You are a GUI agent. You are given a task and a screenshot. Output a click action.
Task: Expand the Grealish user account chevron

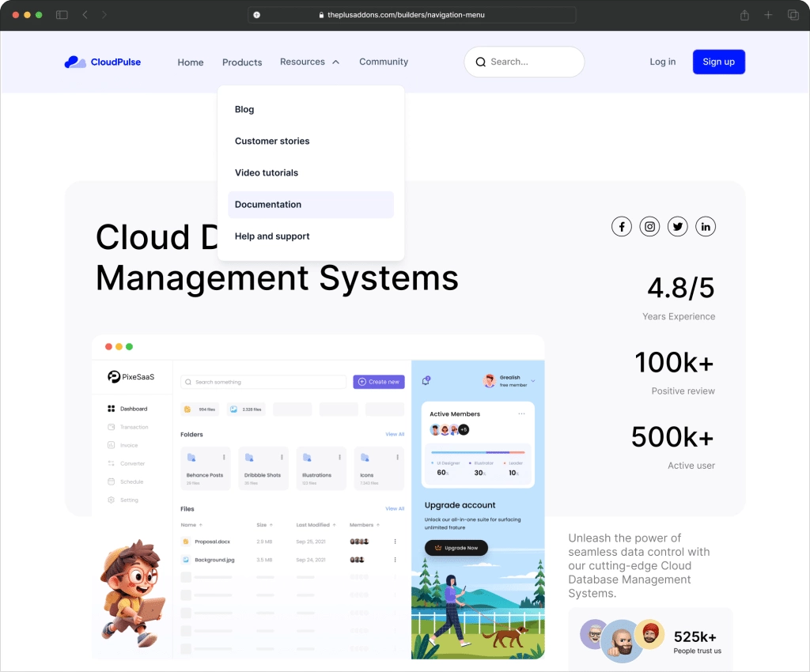click(533, 381)
